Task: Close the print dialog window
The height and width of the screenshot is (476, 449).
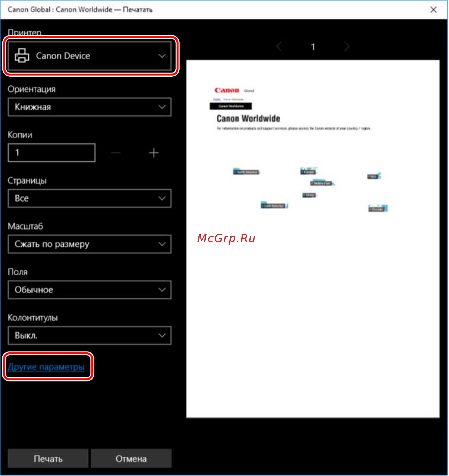Action: (433, 10)
